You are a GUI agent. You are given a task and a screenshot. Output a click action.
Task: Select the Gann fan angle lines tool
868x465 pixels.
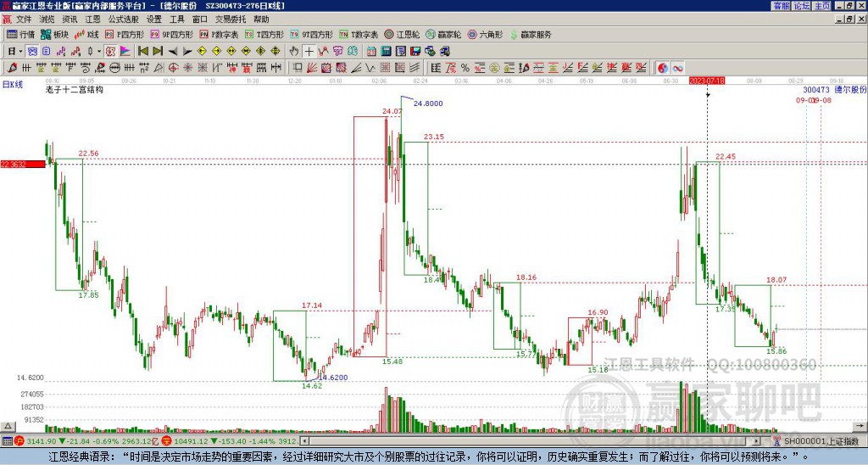point(311,68)
